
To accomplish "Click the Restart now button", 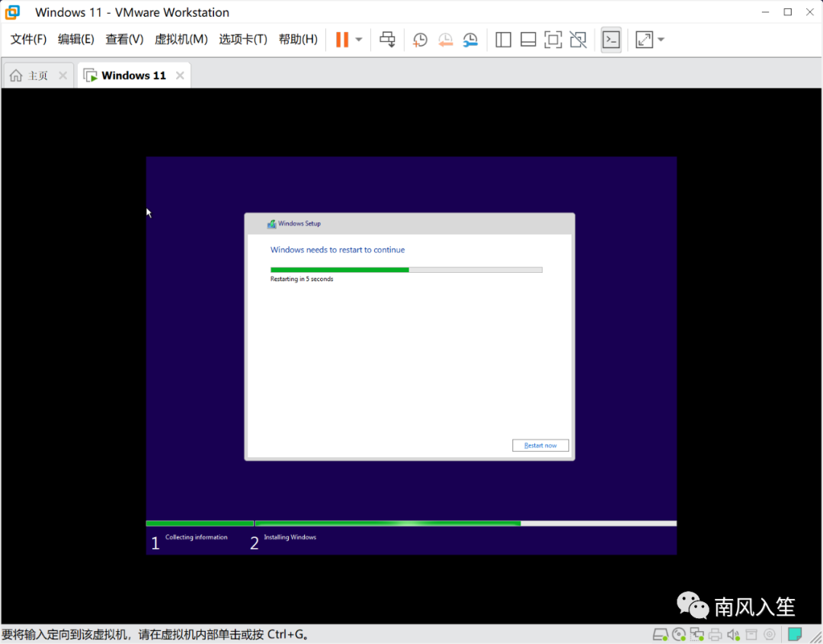I will click(540, 445).
